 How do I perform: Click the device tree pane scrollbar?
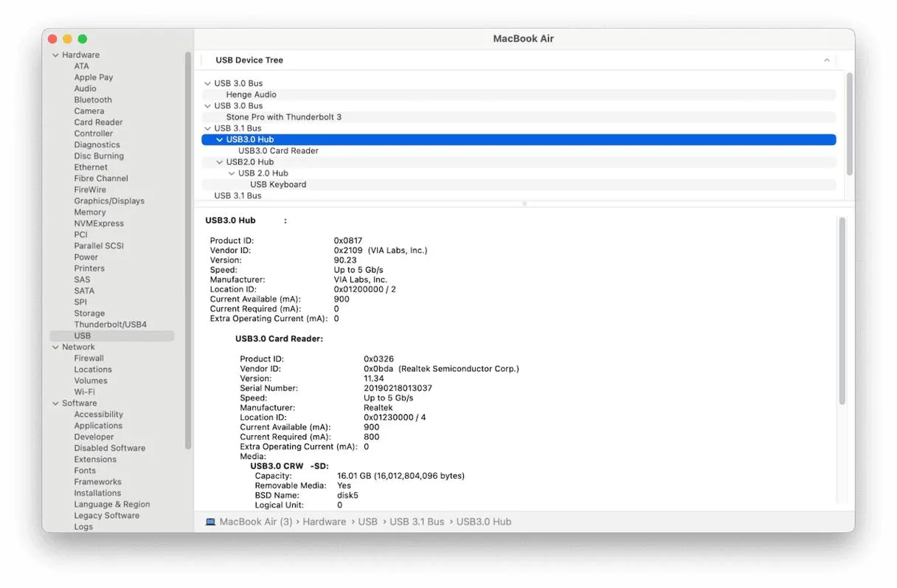[x=849, y=124]
